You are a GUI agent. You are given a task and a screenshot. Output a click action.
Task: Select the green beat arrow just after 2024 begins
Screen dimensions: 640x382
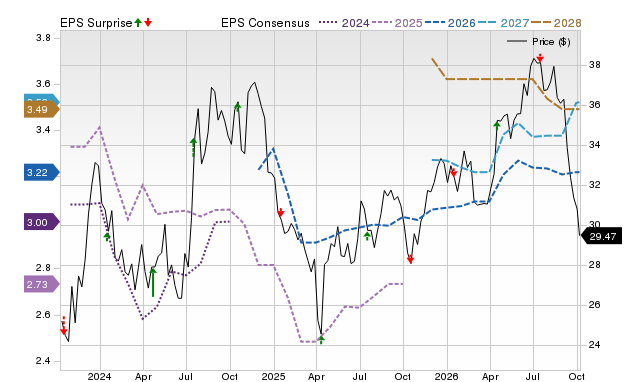pos(107,236)
